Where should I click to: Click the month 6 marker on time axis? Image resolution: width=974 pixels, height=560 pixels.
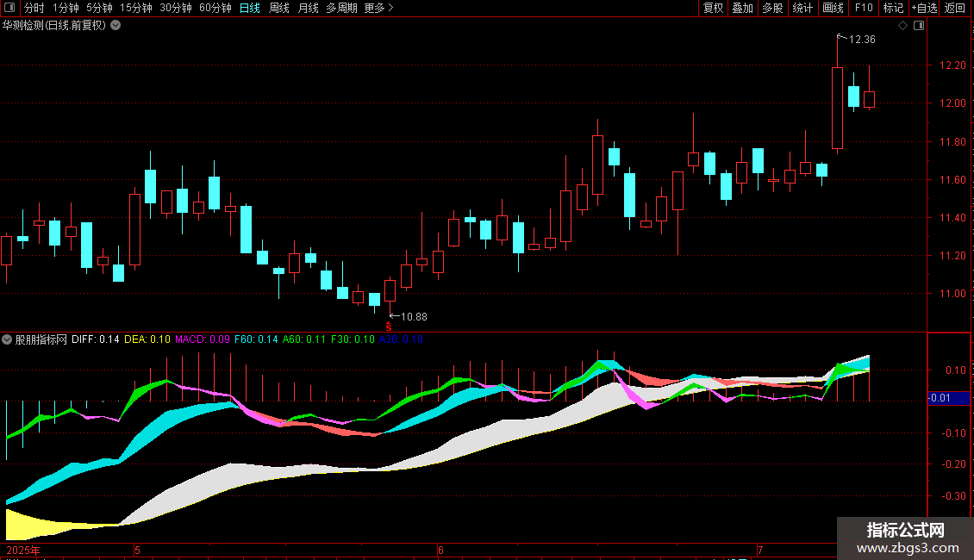tap(440, 550)
